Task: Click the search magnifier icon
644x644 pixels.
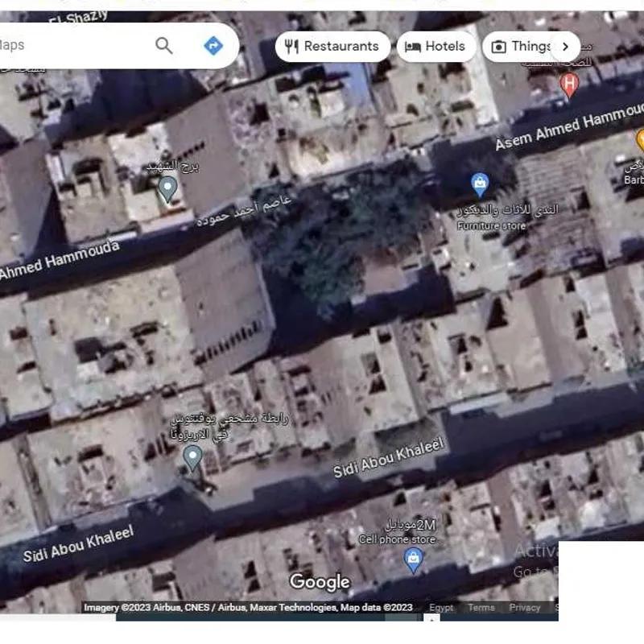Action: 164,46
